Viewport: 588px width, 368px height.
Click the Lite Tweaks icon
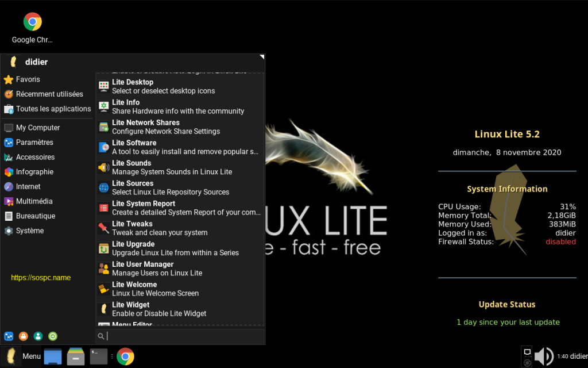[104, 228]
